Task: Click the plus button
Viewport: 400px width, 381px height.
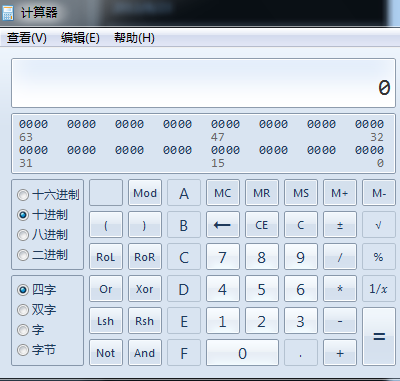Action: pyautogui.click(x=340, y=353)
